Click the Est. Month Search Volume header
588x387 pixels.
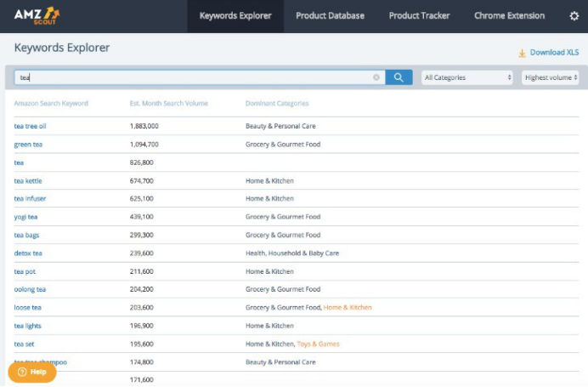tap(169, 103)
